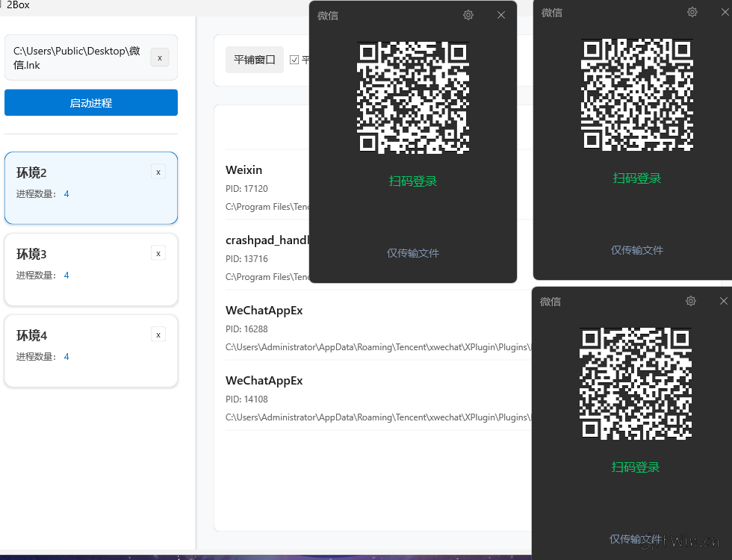Remove the 环境2 environment with its x

point(158,172)
